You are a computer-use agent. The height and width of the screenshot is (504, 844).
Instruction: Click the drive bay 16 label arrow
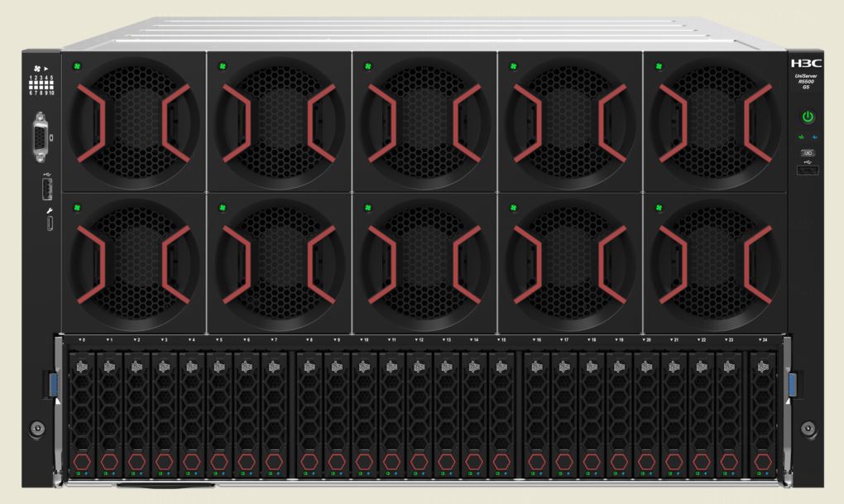536,340
